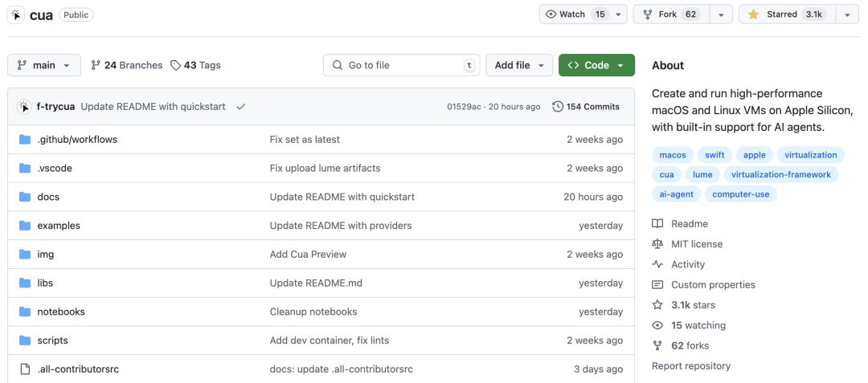Viewport: 868px width, 383px height.
Task: Click the .vscode folder icon
Action: 24,168
